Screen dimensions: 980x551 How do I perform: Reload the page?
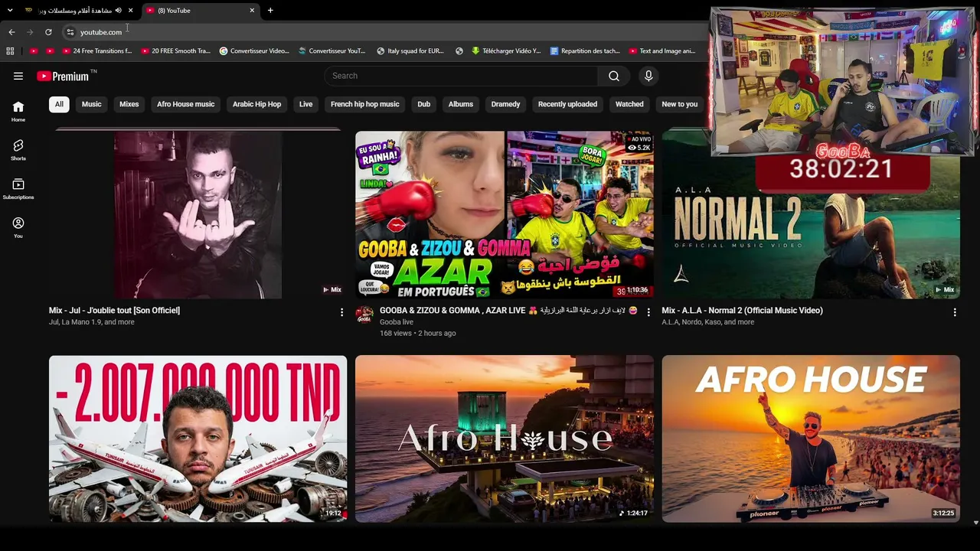point(48,32)
